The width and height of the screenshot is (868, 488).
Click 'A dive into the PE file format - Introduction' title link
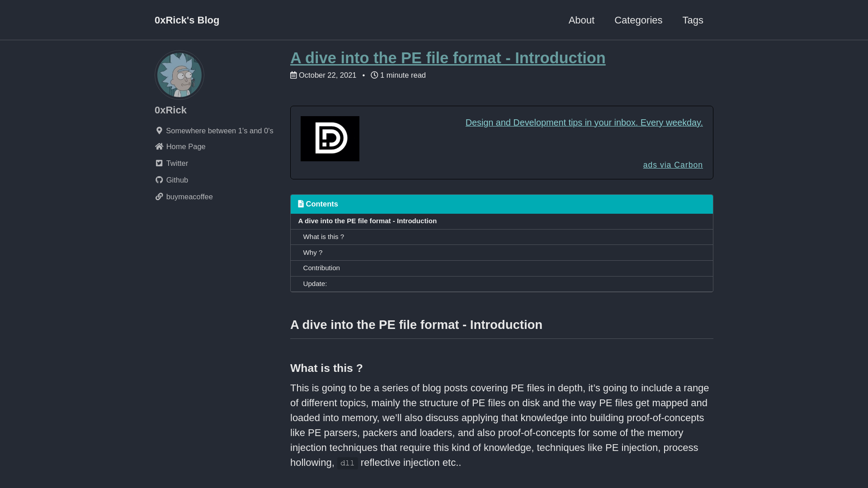point(448,58)
